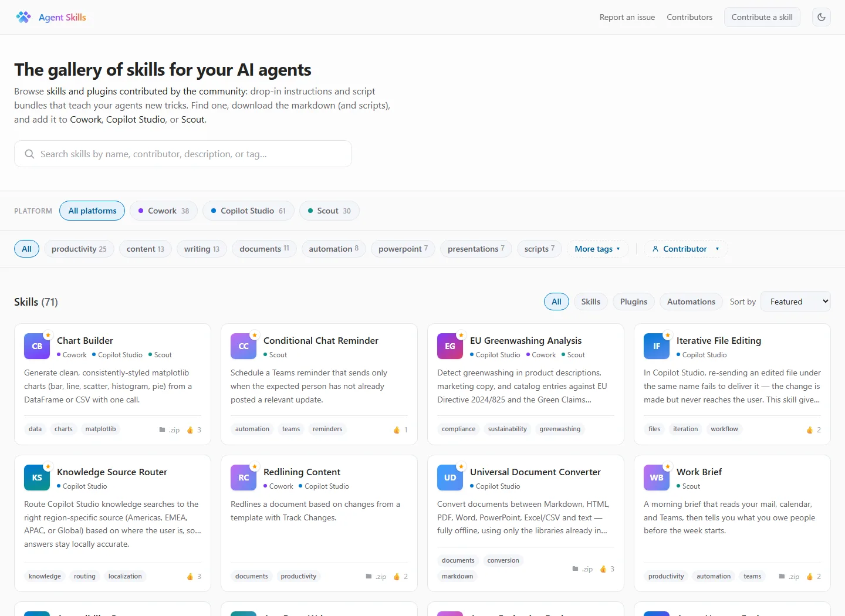Open the EU Greenwashing Analysis title

[x=526, y=340]
